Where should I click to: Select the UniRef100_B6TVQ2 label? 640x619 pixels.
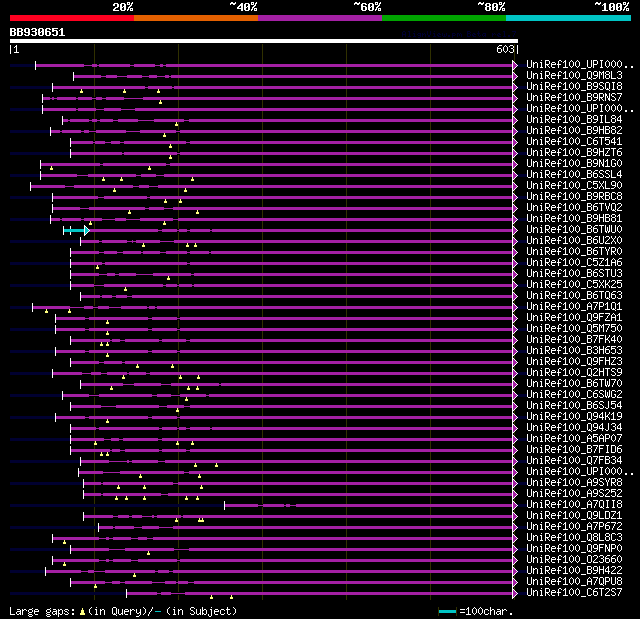[574, 208]
